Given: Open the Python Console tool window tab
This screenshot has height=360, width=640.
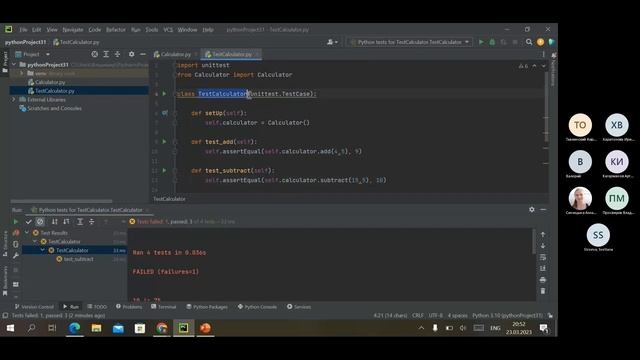Looking at the screenshot, I should click(x=257, y=307).
